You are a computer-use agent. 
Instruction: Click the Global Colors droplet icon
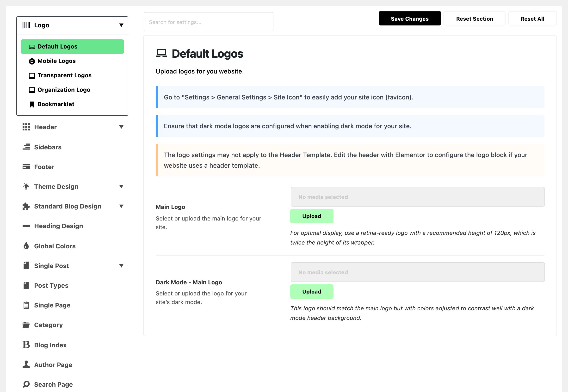point(26,246)
